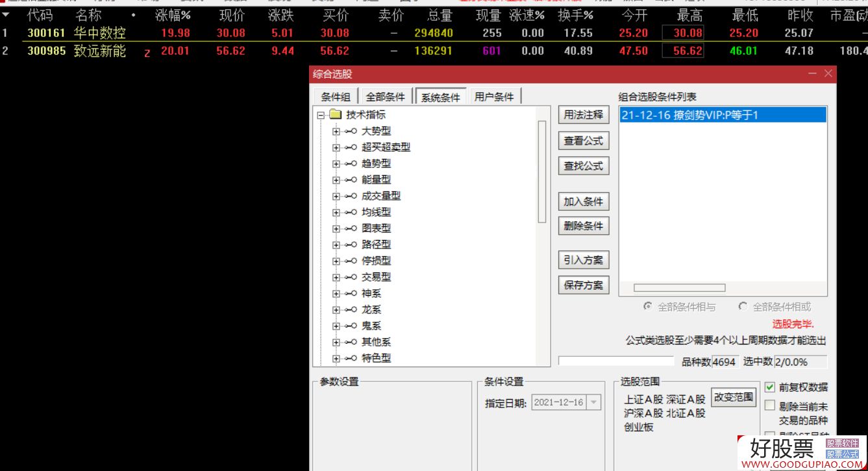This screenshot has width=868, height=471.
Task: Click the 加入条件 button
Action: [584, 202]
